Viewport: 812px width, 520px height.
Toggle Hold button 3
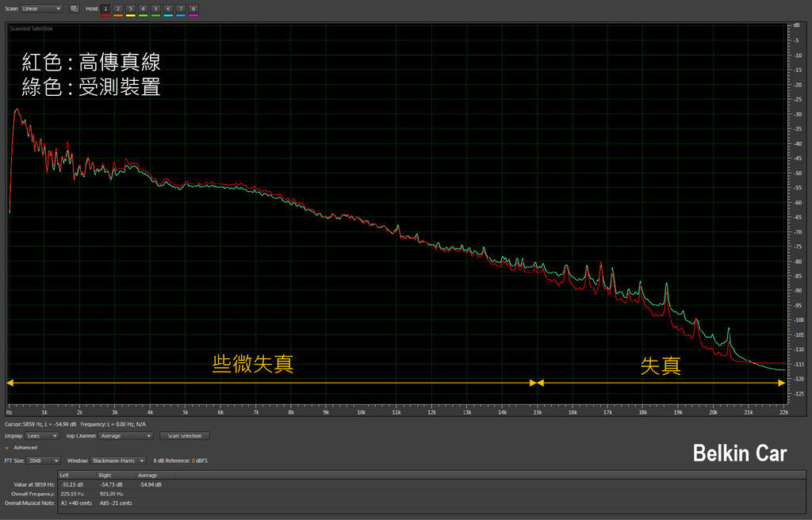pyautogui.click(x=131, y=8)
